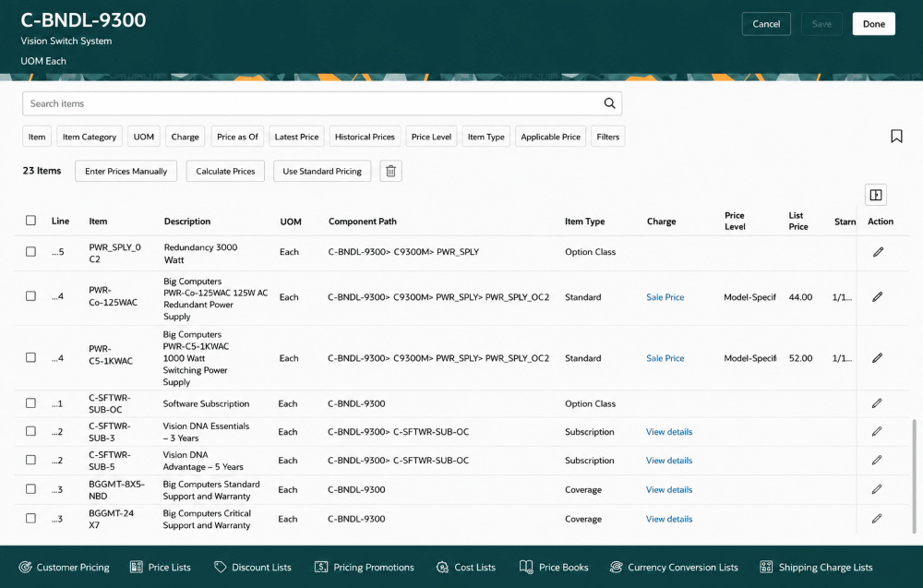Screen dimensions: 923x588
Task: Click the Discount Lists tag icon
Action: [x=221, y=567]
